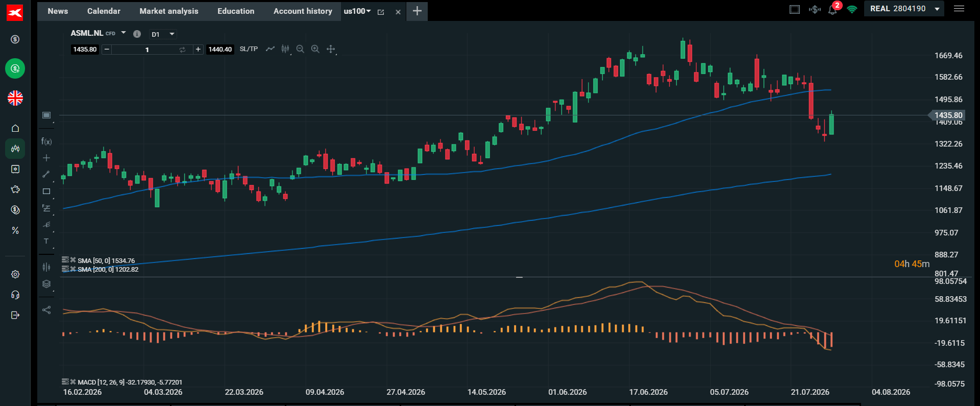Expand the REAL 2804190 account dropdown
This screenshot has width=980, height=406.
tap(904, 9)
